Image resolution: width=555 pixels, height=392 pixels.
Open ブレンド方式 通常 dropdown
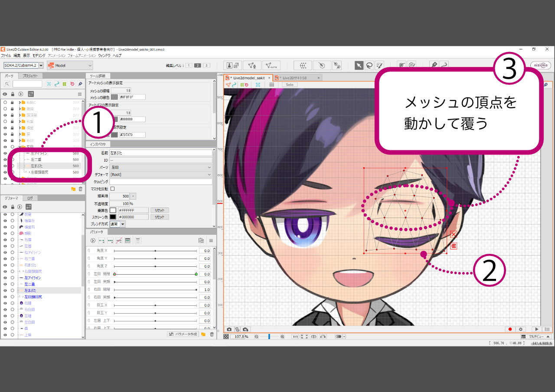(x=117, y=224)
